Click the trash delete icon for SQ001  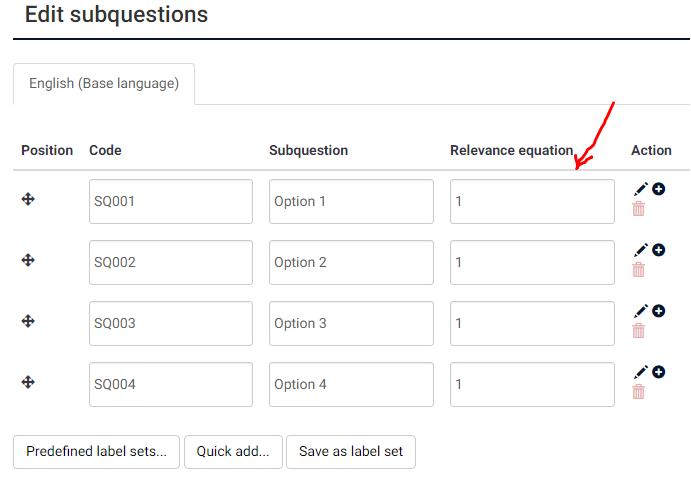point(639,208)
